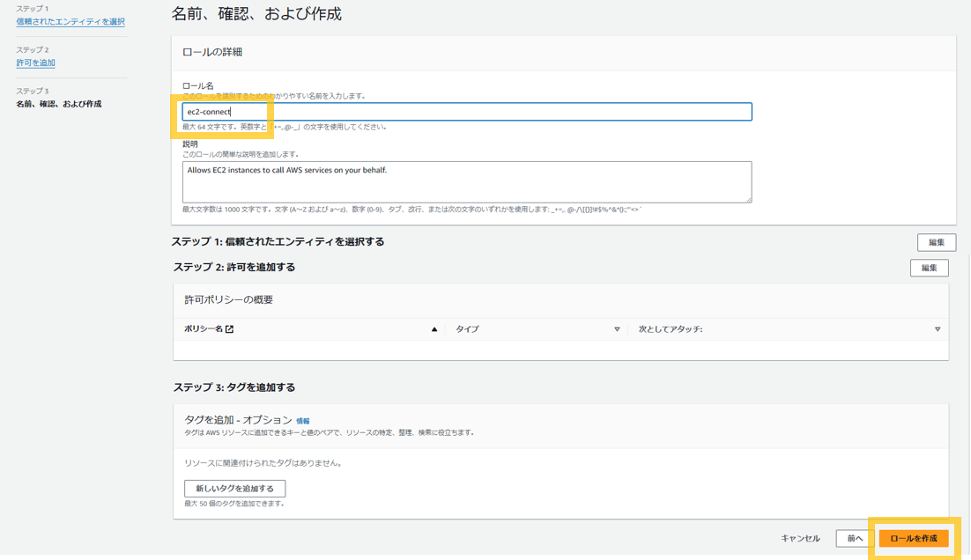Click inside the 説明 description textarea

(466, 181)
